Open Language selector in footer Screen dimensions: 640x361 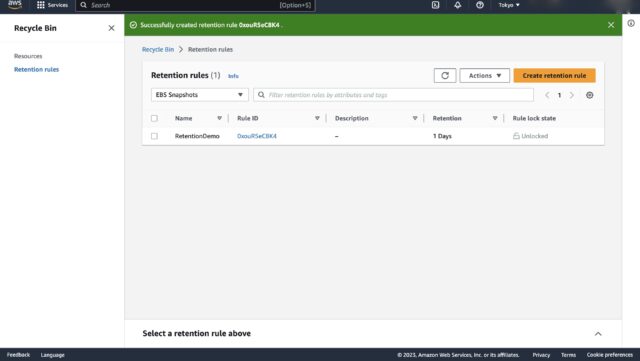53,355
